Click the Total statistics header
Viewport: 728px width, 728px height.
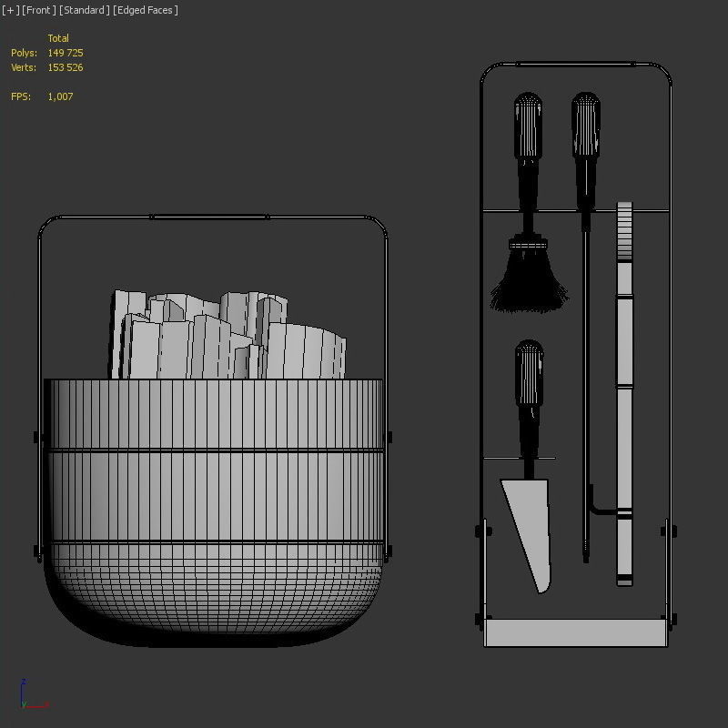coord(58,38)
